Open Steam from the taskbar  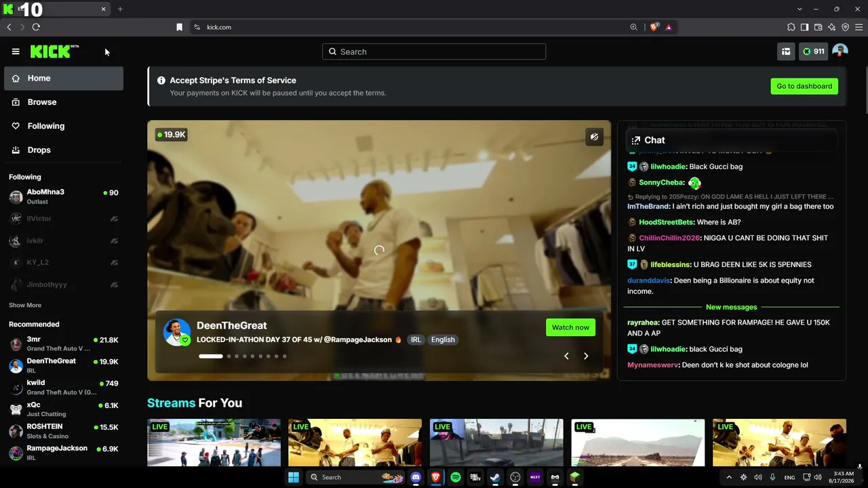(x=495, y=477)
